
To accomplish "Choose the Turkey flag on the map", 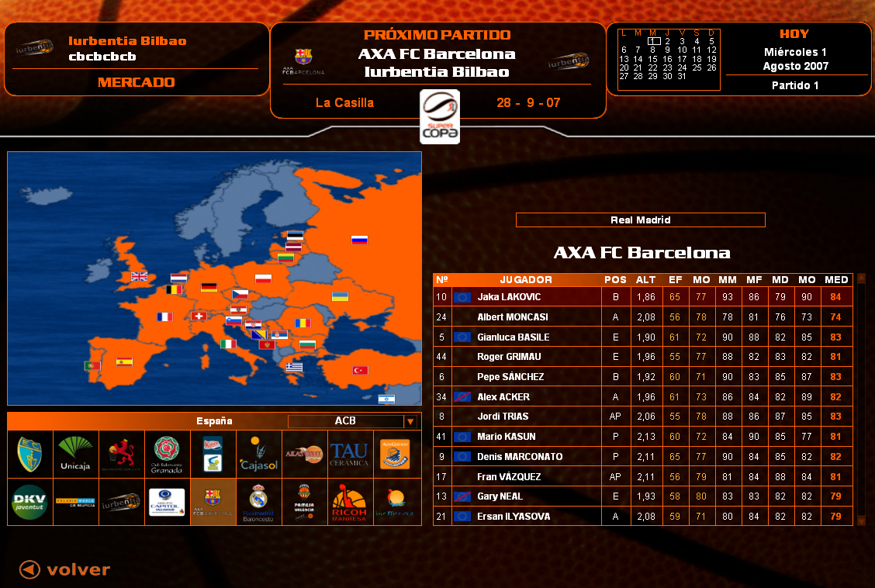I will point(360,371).
